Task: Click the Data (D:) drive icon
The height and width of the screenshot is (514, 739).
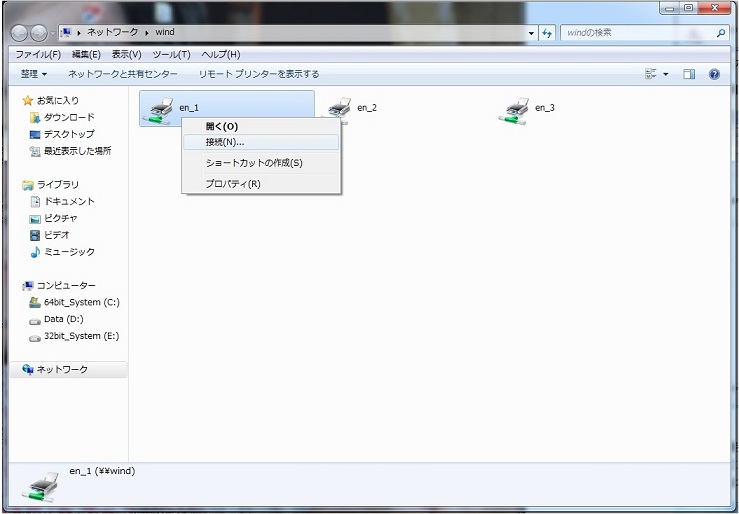Action: coord(35,321)
